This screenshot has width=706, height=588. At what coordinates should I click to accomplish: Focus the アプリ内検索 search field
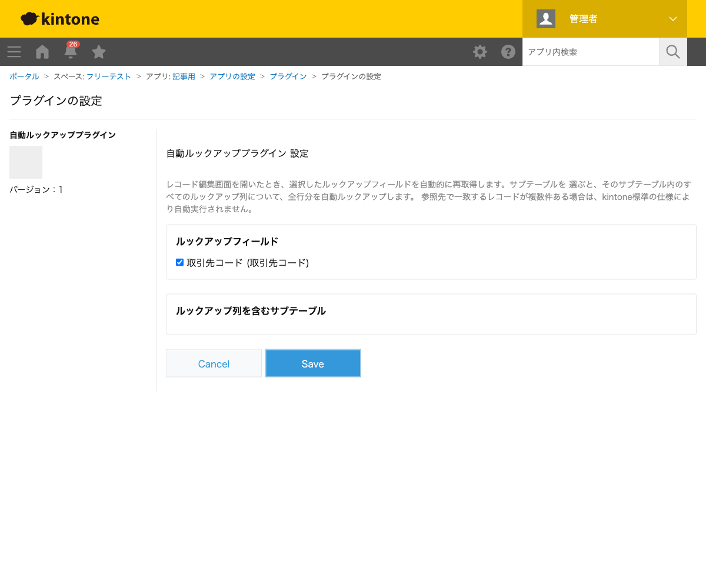591,52
